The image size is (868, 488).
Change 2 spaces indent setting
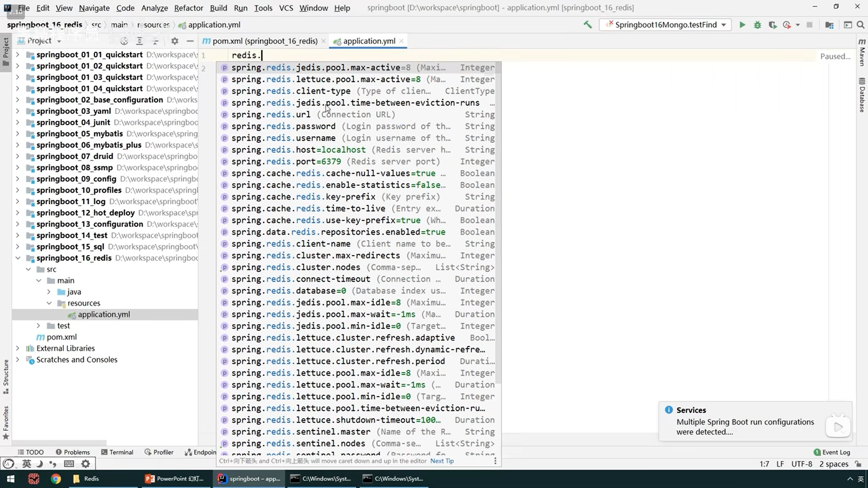[x=834, y=464]
